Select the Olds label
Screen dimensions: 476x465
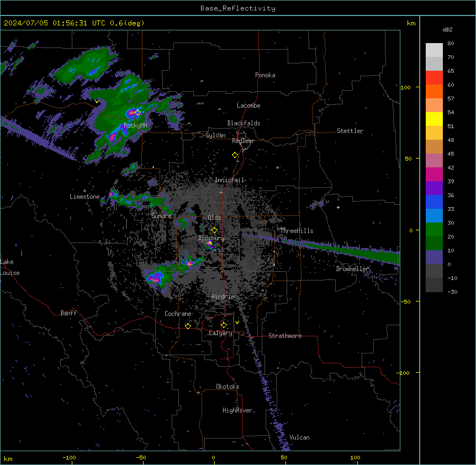tap(214, 218)
